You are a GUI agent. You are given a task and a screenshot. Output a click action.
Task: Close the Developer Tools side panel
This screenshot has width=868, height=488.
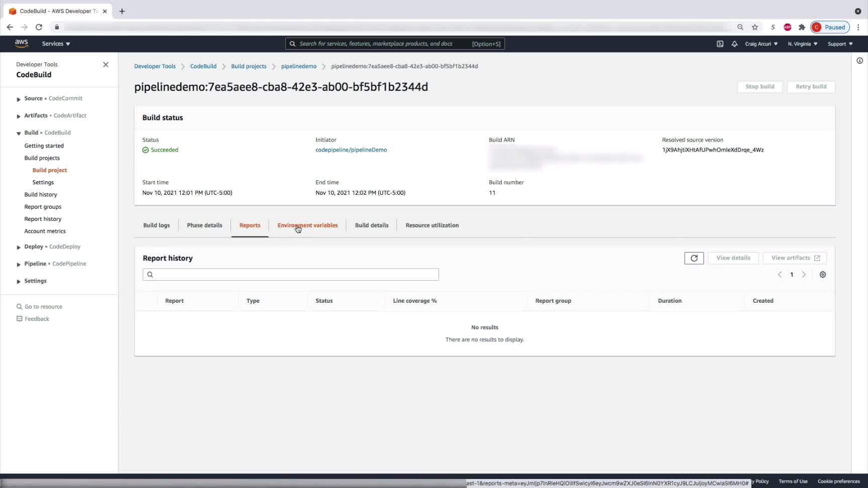105,65
